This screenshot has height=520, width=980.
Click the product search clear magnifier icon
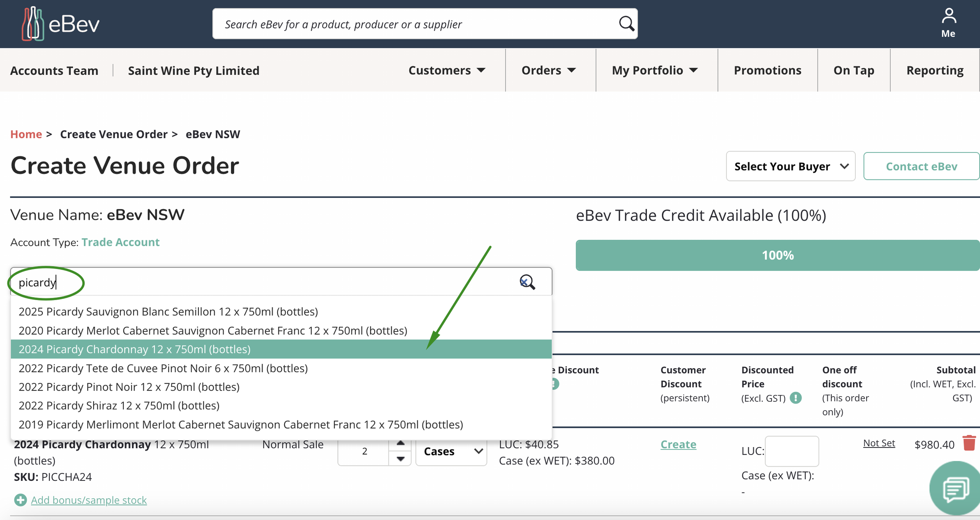[527, 282]
